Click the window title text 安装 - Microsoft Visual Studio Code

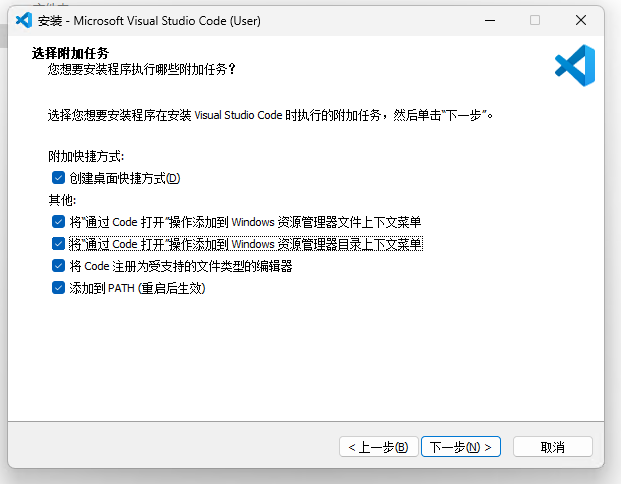(149, 21)
